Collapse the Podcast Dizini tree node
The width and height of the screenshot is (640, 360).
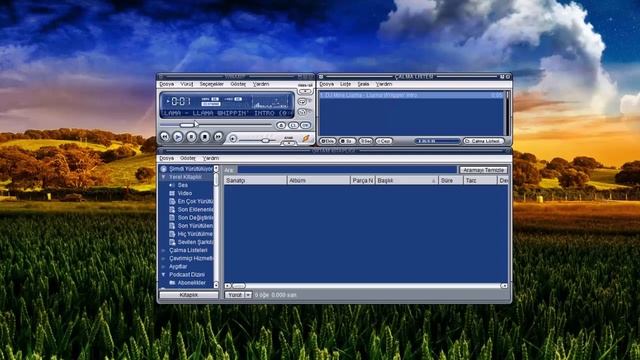coord(163,275)
